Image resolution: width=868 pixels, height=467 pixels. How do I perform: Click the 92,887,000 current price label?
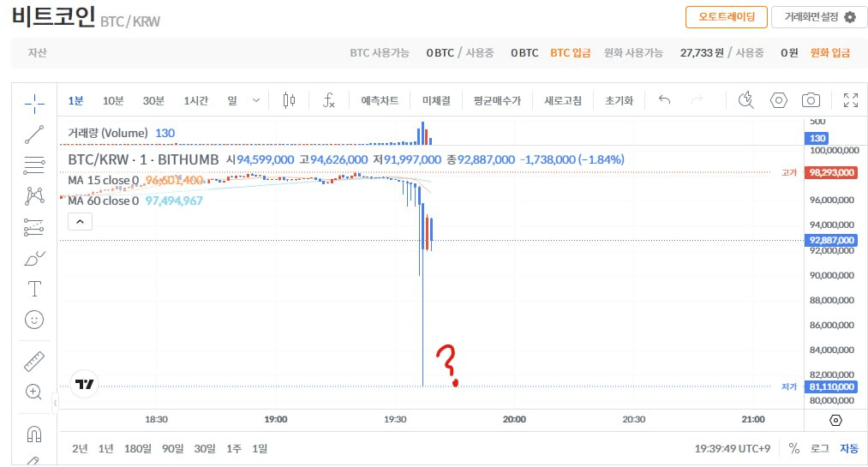pyautogui.click(x=831, y=241)
